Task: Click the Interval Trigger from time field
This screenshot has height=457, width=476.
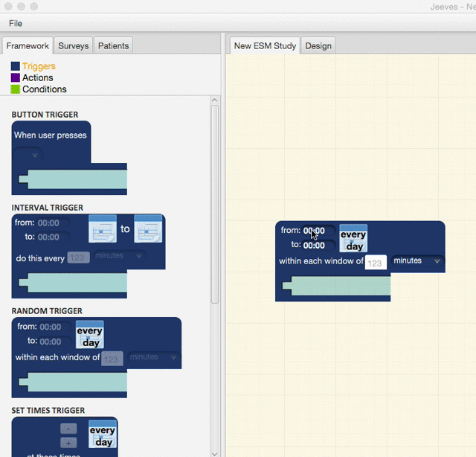Action: [52, 223]
